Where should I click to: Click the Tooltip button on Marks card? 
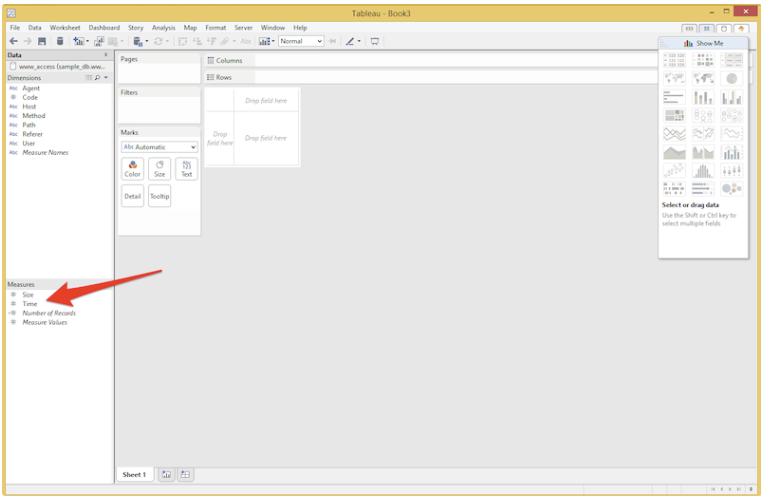point(159,196)
